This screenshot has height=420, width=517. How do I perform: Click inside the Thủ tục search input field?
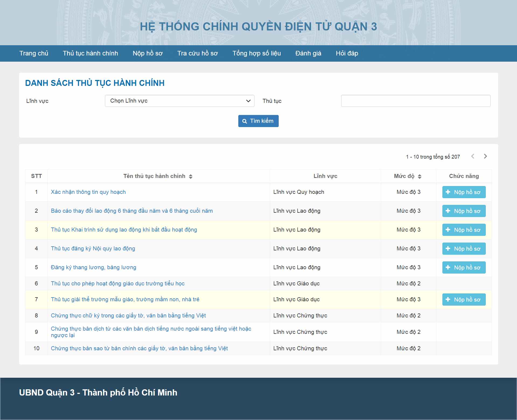coord(416,101)
